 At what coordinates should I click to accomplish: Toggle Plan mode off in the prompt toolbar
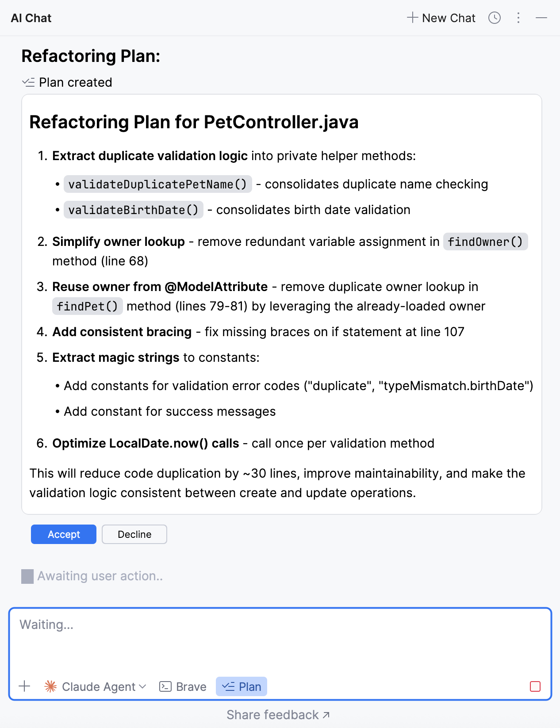[242, 686]
